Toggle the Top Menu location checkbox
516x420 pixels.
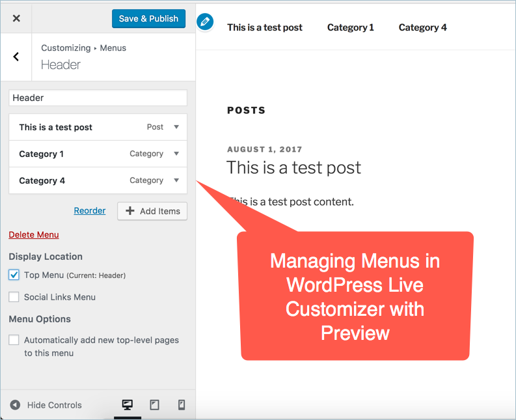[x=14, y=275]
